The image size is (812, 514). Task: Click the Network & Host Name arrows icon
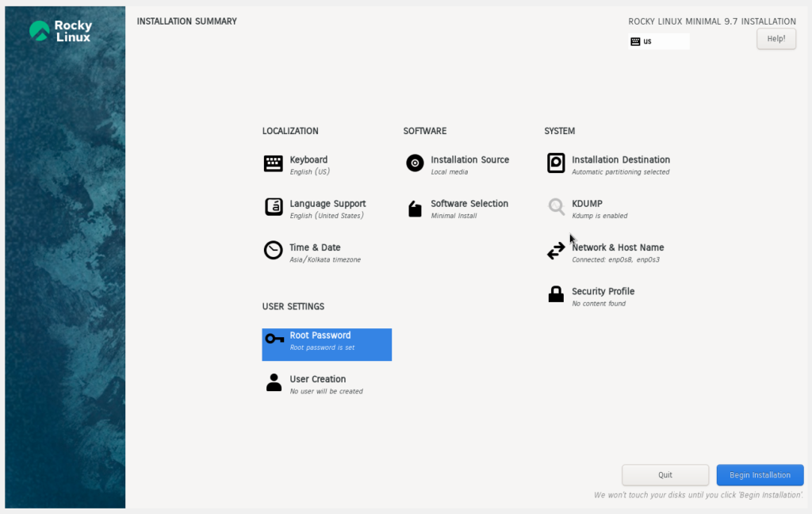tap(556, 251)
